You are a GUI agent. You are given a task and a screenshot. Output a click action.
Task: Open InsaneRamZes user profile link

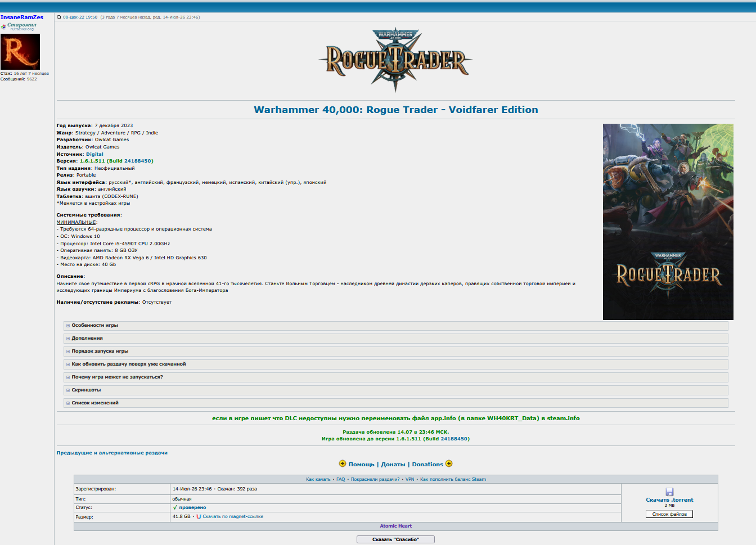(22, 17)
